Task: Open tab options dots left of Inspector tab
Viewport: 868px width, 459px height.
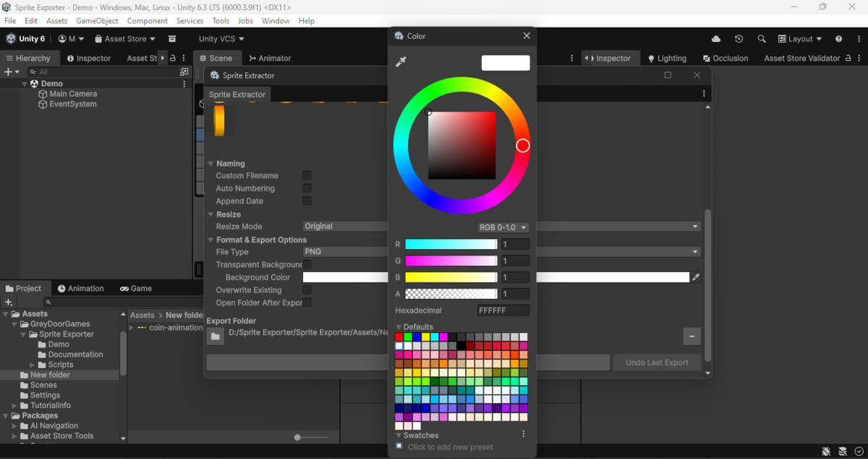Action: 573,58
